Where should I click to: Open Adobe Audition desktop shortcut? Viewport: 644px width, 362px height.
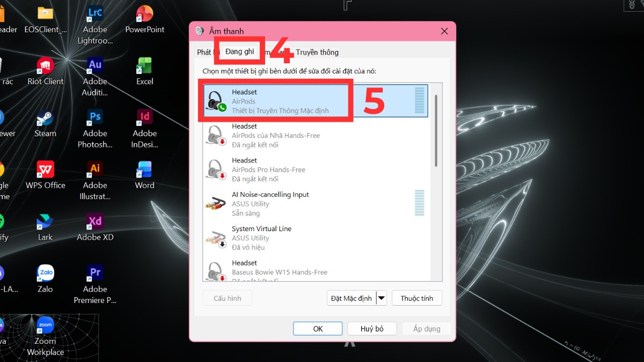95,77
